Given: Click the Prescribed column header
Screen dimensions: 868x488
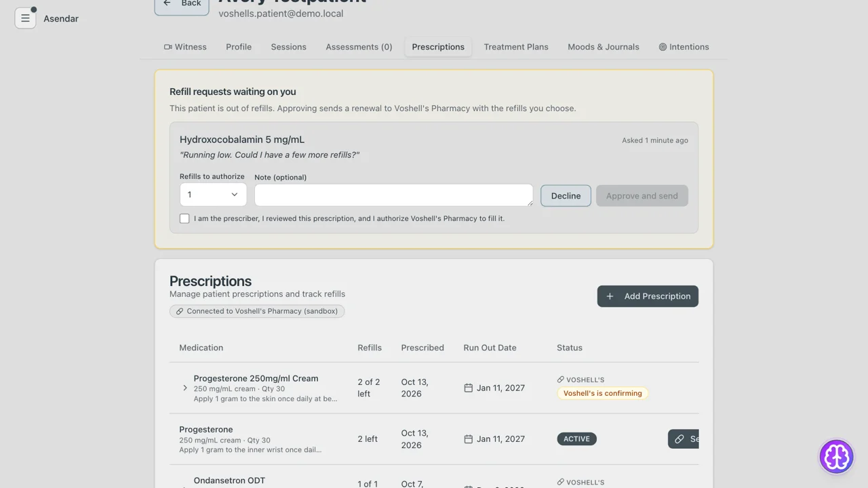Looking at the screenshot, I should tap(422, 348).
